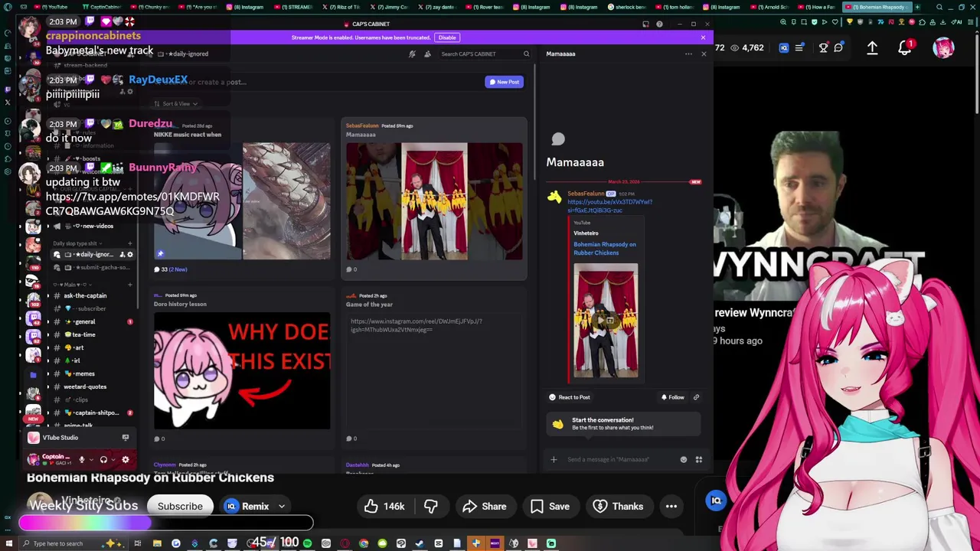
Task: Open Bohemian Rhapsody on Rubber Chickens embed title
Action: (x=605, y=249)
